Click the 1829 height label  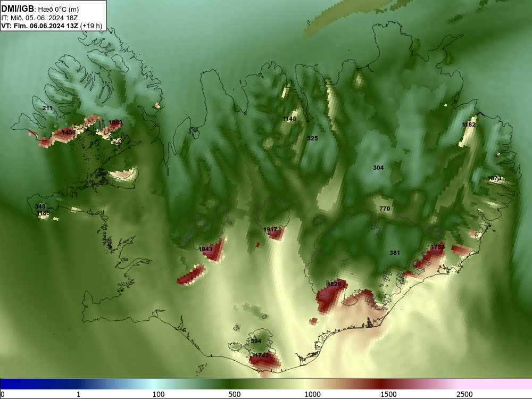334,284
